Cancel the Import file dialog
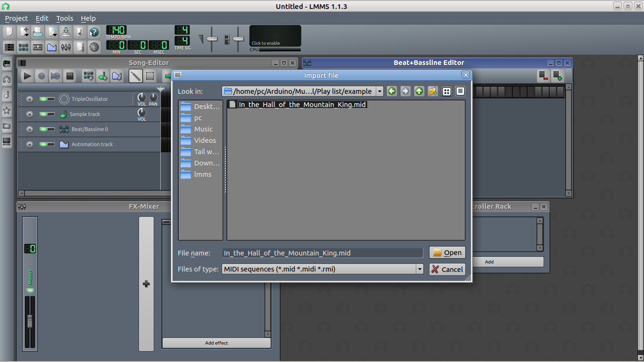Viewport: 644px width, 362px height. (x=447, y=270)
